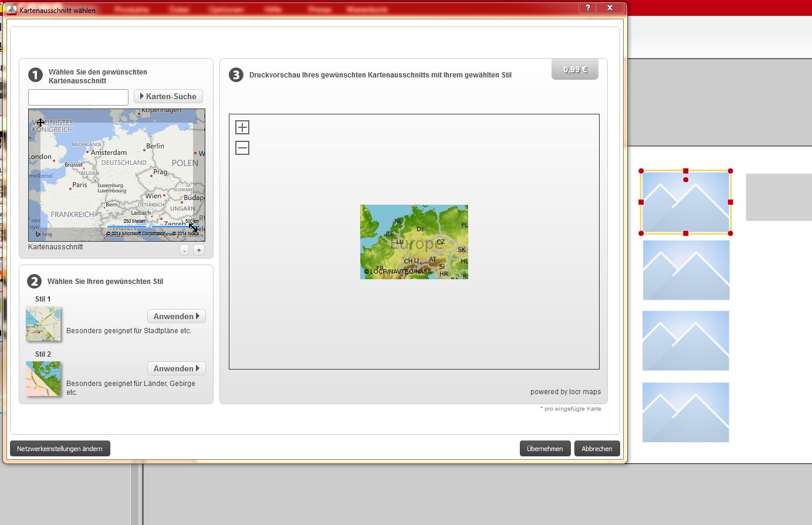The height and width of the screenshot is (525, 812).
Task: Click the 0,99 € price badge
Action: 575,69
